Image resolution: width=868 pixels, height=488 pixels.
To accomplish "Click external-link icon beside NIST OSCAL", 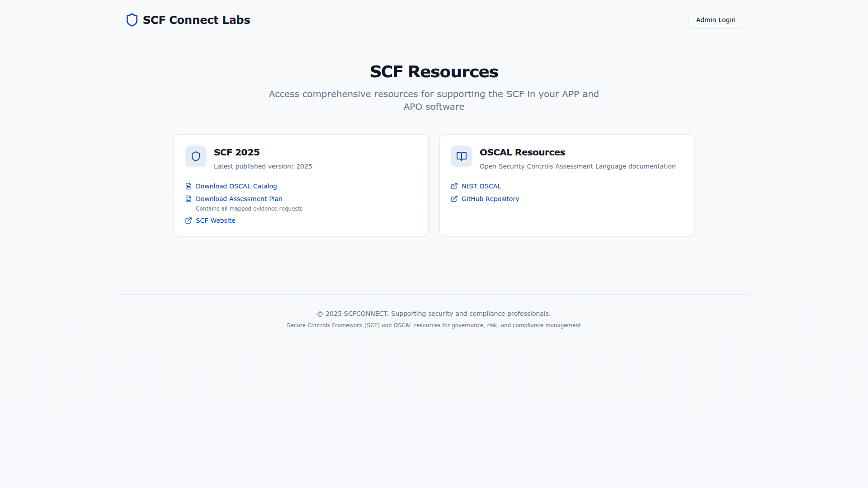I will [x=454, y=186].
